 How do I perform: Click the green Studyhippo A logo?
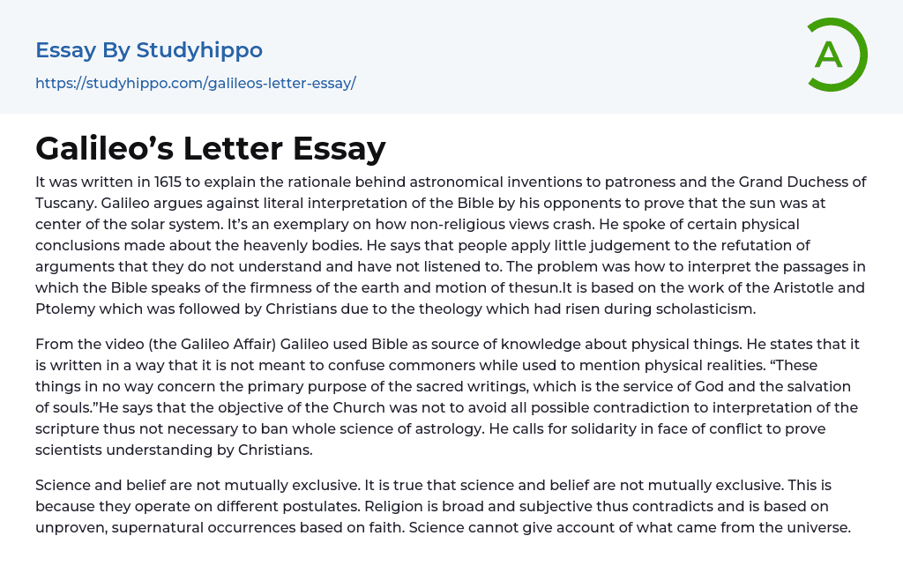coord(836,55)
